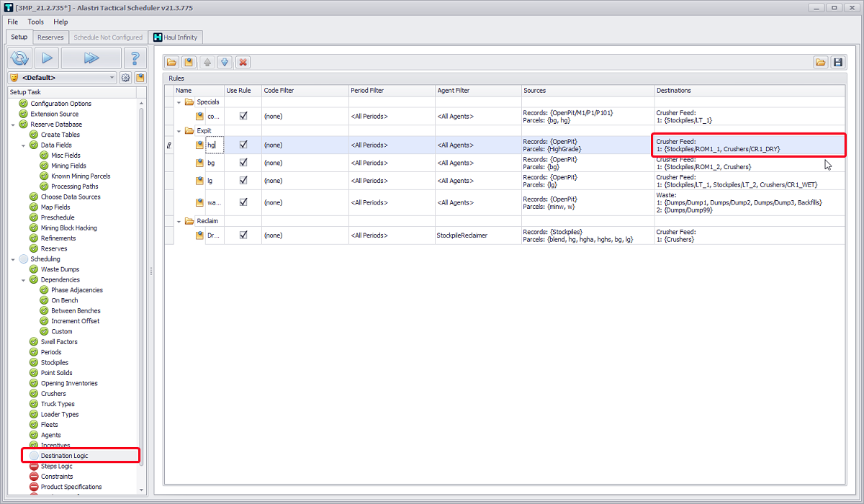Toggle Use Rule checkbox for the bg rule
Viewport: 864px width, 504px height.
coord(243,163)
